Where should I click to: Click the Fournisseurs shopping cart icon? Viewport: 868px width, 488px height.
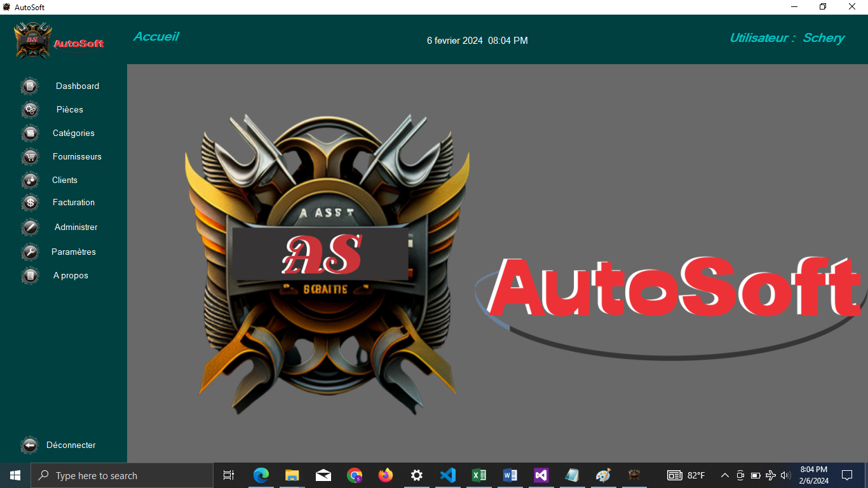tap(30, 157)
